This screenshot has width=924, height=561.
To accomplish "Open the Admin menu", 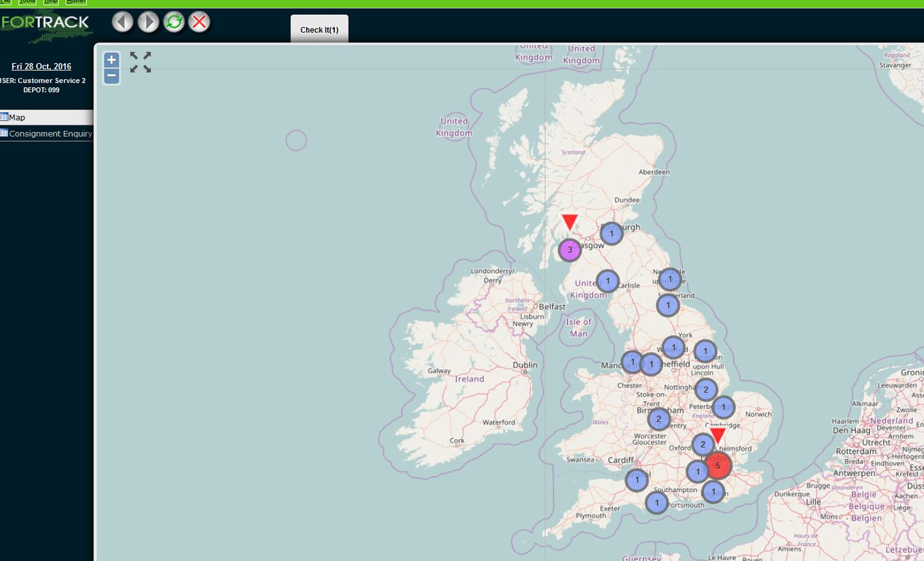I will 75,2.
